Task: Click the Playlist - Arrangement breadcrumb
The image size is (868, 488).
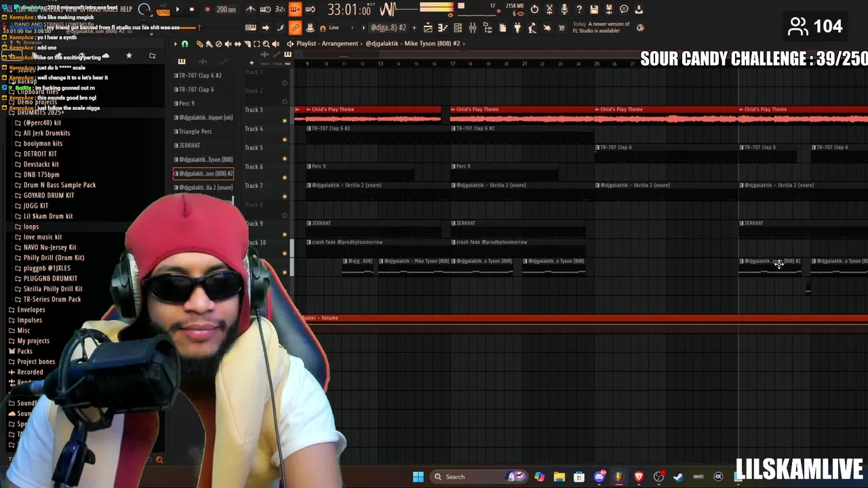Action: click(327, 43)
